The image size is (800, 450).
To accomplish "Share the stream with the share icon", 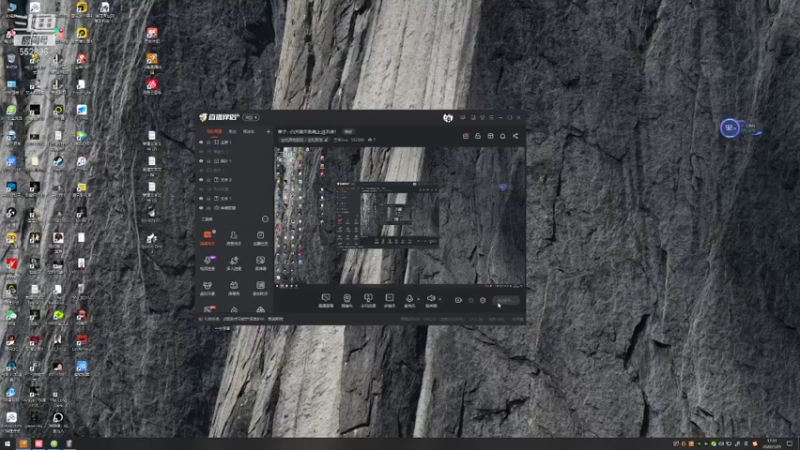I will [x=515, y=136].
